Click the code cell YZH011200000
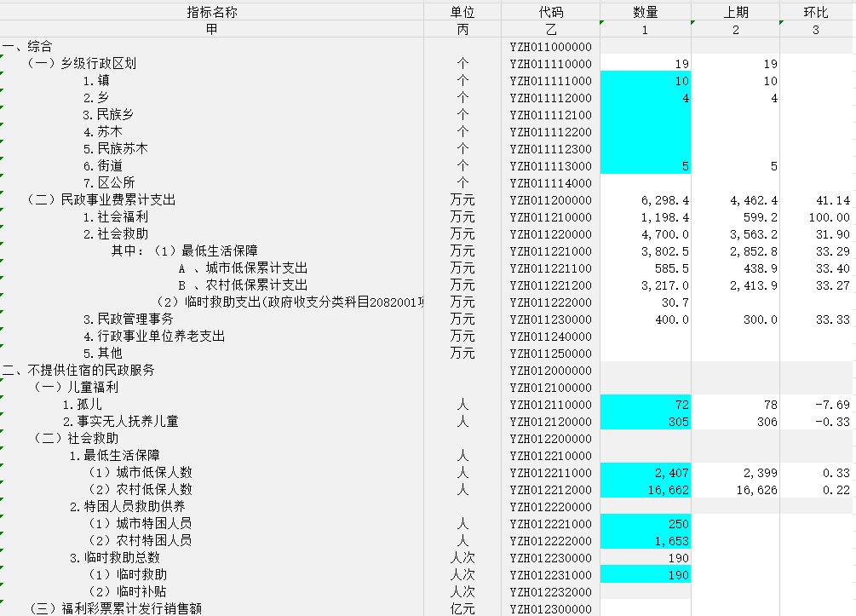 point(550,200)
